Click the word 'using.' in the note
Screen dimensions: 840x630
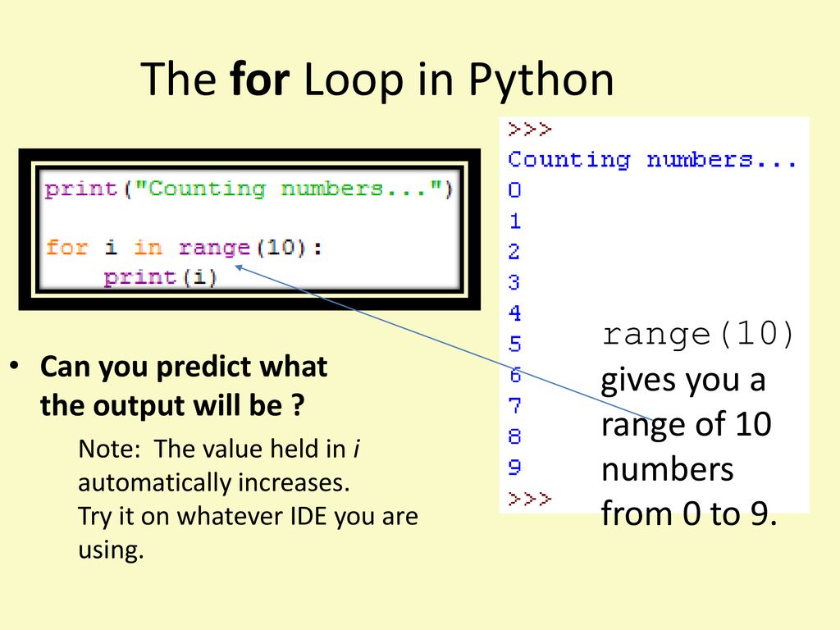pos(111,550)
